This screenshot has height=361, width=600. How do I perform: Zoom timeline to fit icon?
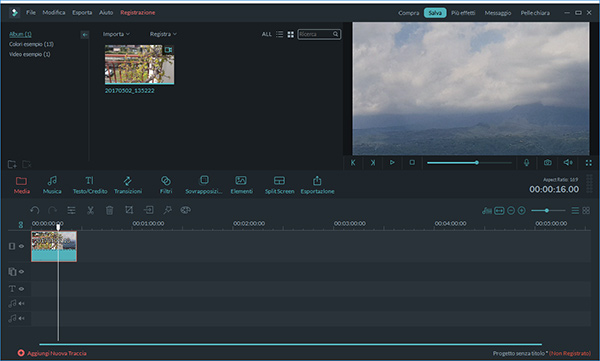click(x=499, y=211)
